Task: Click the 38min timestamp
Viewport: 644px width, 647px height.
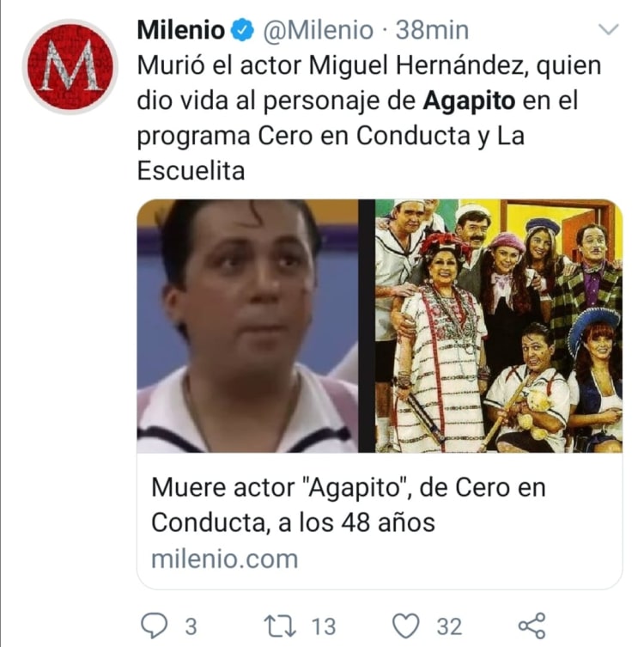Action: coord(432,30)
